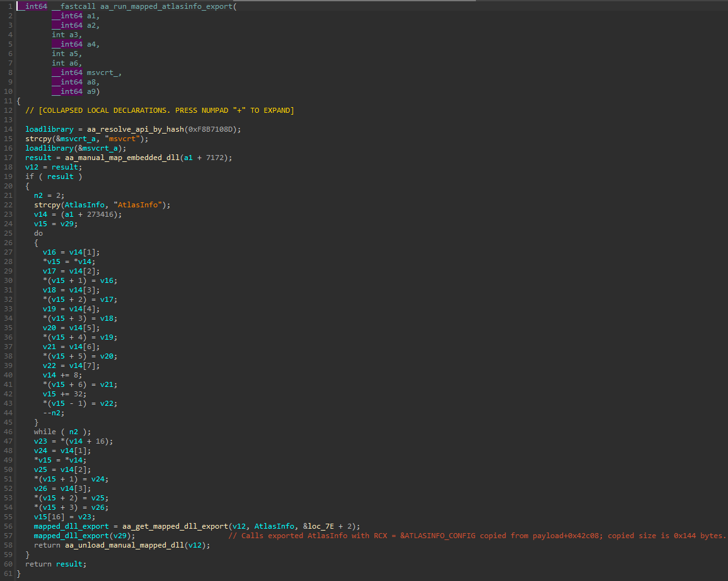Click the 'v21 = v14[6];' assignment

click(71, 347)
